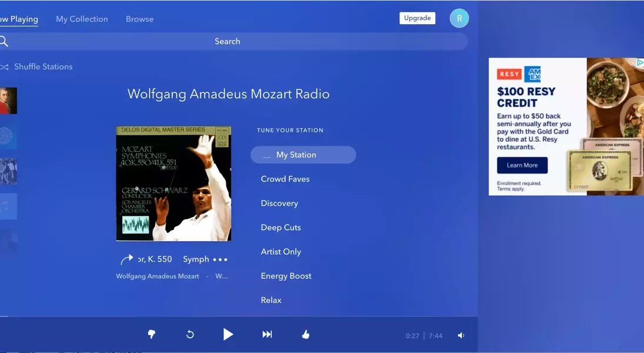Viewport: 644px width, 353px height.
Task: Click the thumbs down icon
Action: coord(151,334)
